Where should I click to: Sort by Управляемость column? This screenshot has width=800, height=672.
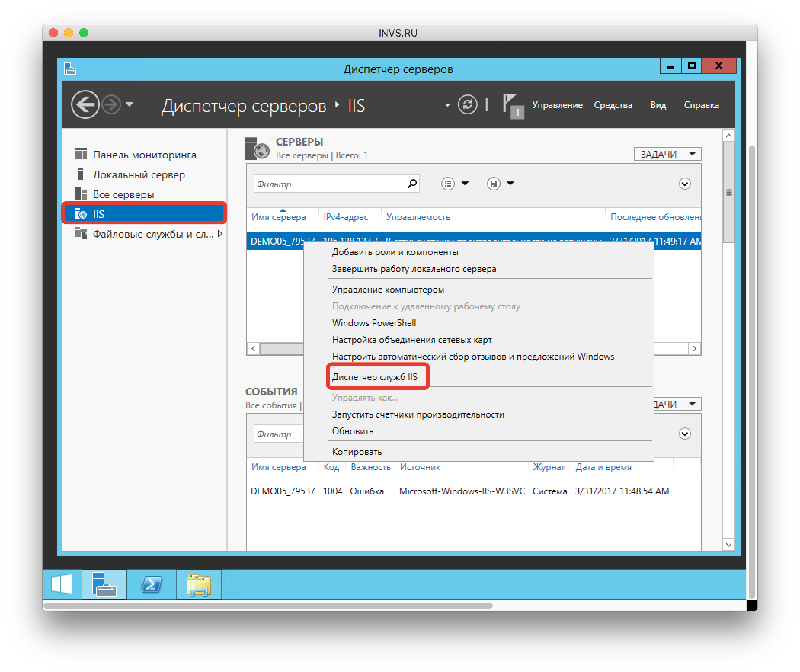[x=418, y=217]
